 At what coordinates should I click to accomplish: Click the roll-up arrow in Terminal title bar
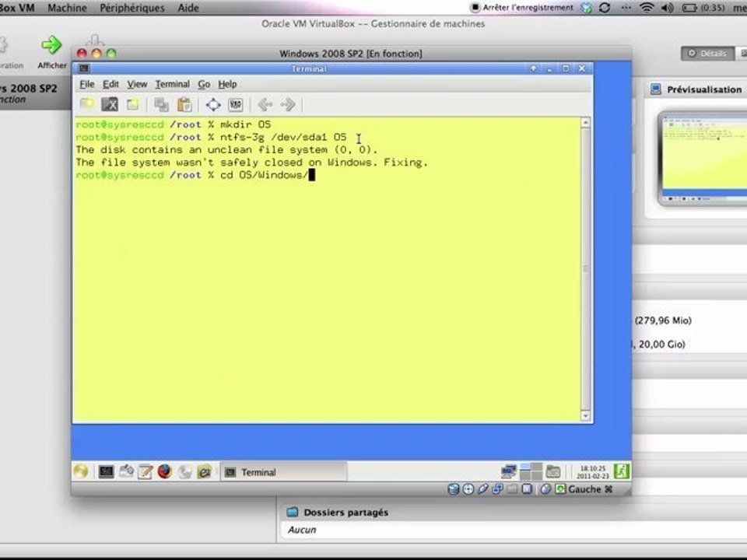533,68
